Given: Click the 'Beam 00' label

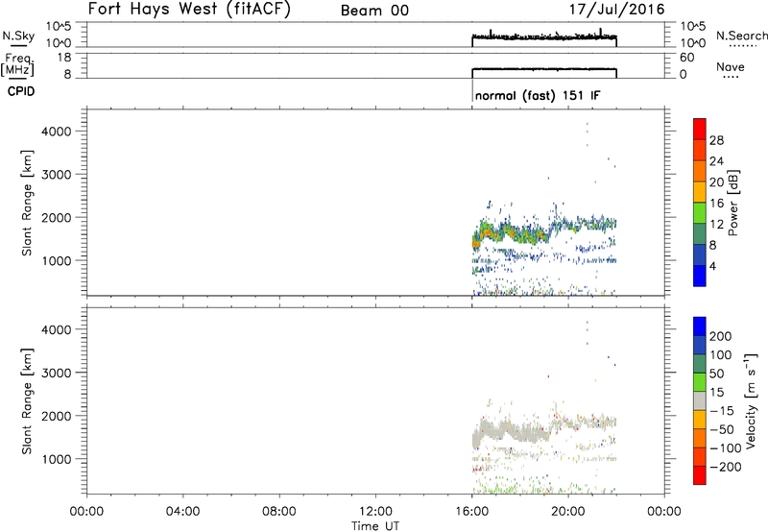Looking at the screenshot, I should click(374, 11).
